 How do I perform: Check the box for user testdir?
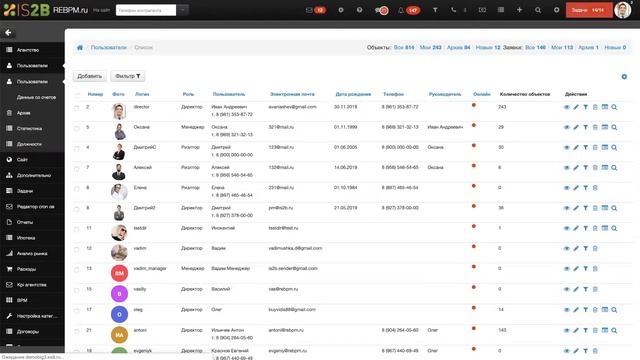77,229
